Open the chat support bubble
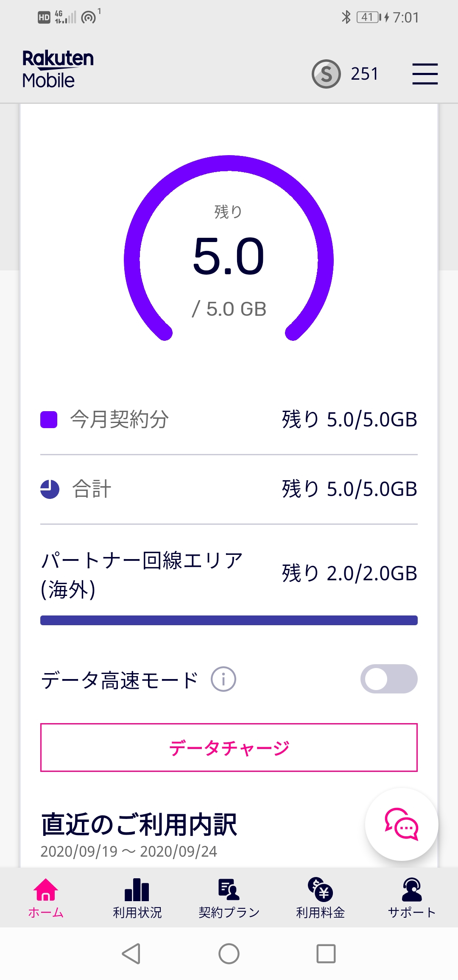The height and width of the screenshot is (980, 458). point(402,824)
